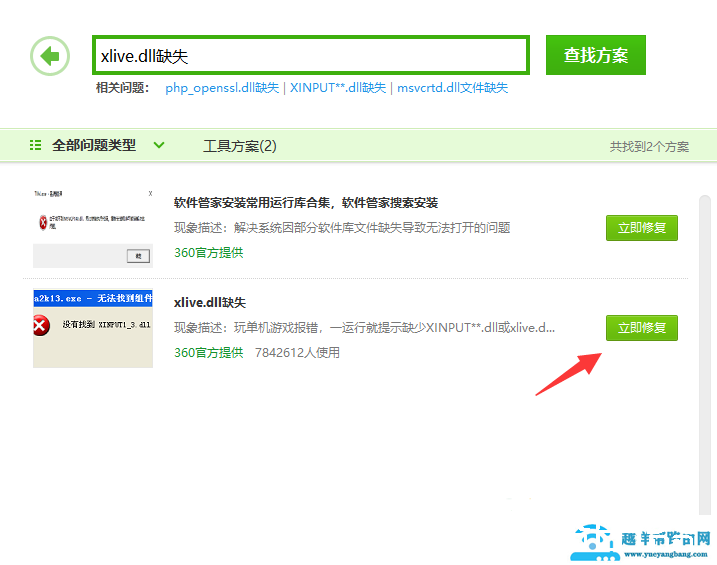The width and height of the screenshot is (717, 565).
Task: Open related issue XINPUT**.dll缺失
Action: 338,88
